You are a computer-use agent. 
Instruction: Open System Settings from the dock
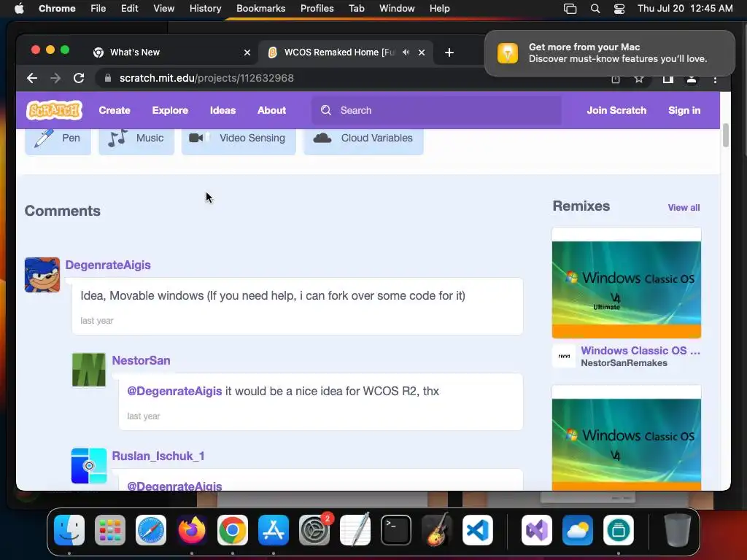coord(314,530)
